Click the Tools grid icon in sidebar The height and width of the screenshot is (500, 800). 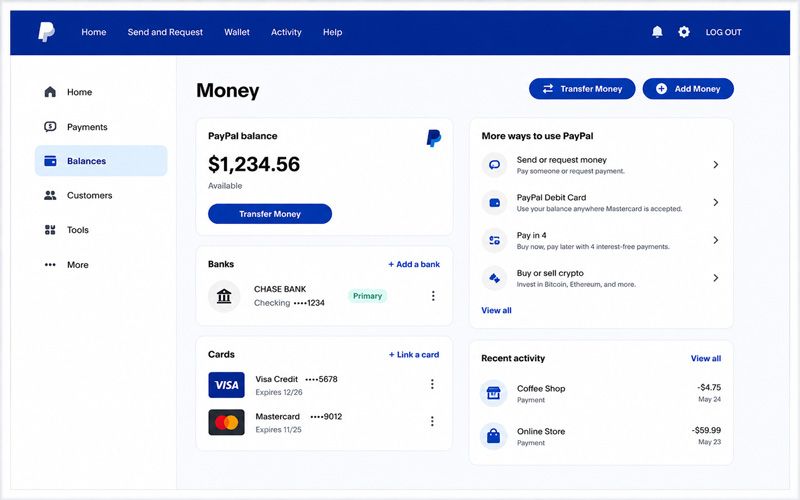tap(50, 230)
